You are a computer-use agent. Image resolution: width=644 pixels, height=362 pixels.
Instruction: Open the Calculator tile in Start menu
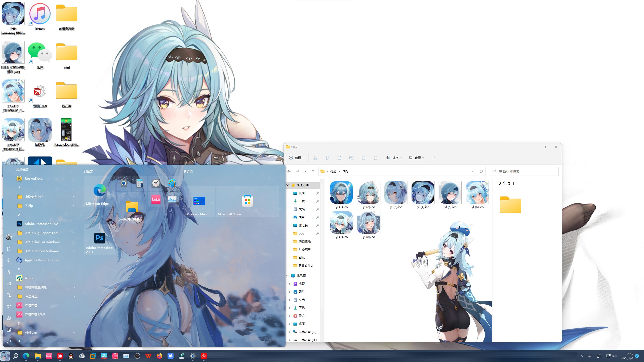coord(140,183)
